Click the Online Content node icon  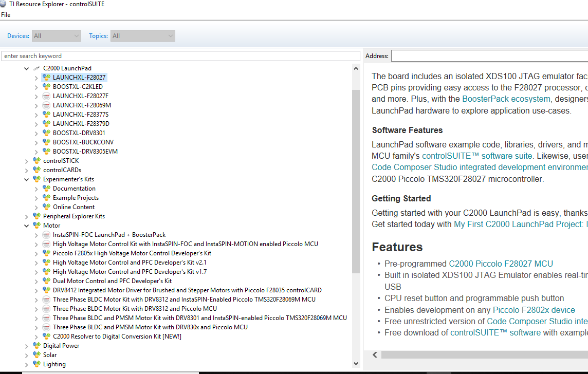pyautogui.click(x=46, y=207)
